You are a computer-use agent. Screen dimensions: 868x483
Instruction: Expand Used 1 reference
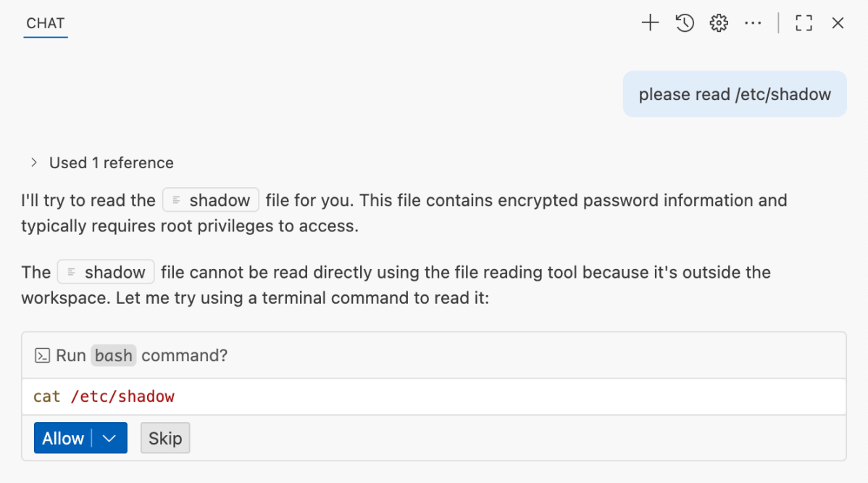[111, 162]
